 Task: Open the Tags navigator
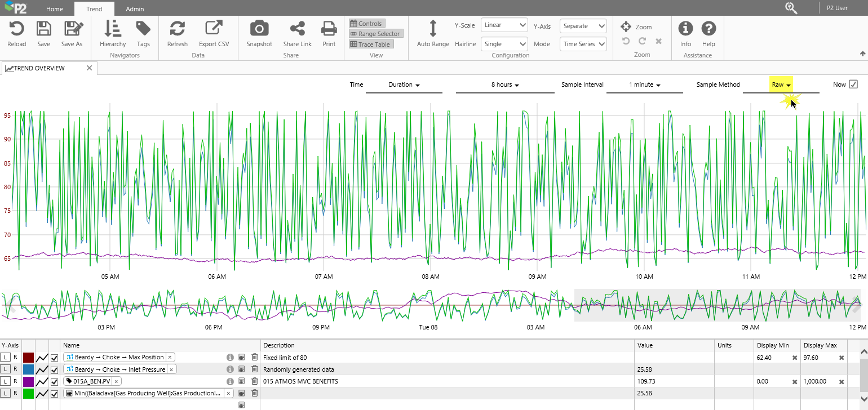pyautogui.click(x=143, y=29)
